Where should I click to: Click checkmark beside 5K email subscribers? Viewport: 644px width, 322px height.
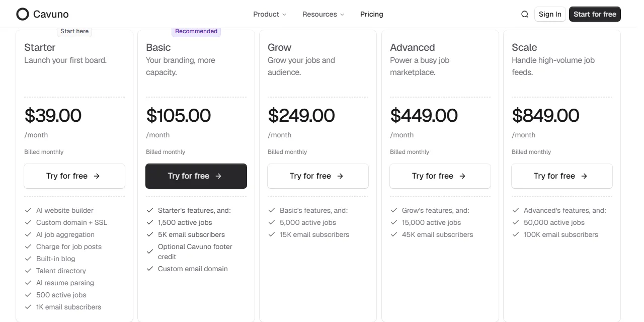click(x=150, y=234)
